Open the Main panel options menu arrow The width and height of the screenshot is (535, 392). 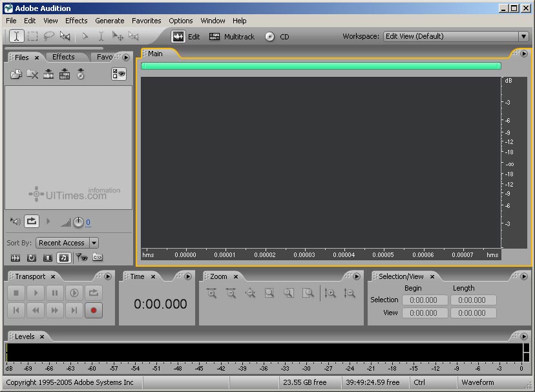524,54
